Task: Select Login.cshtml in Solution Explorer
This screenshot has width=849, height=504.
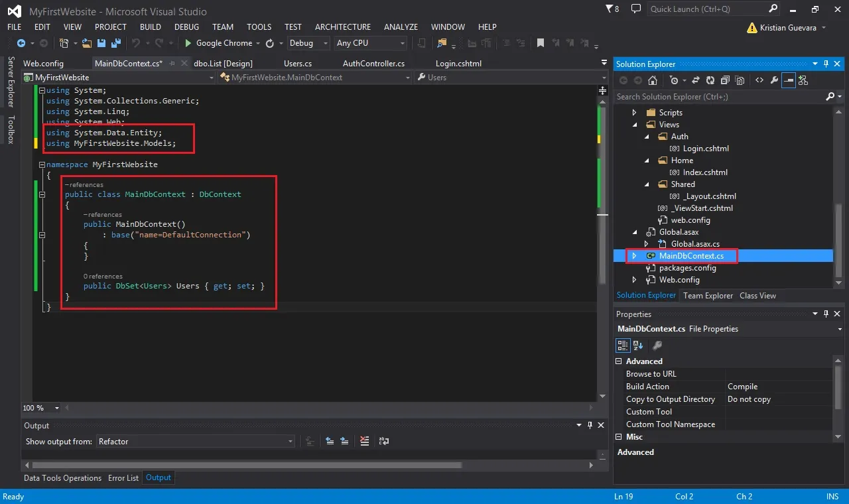Action: [706, 149]
